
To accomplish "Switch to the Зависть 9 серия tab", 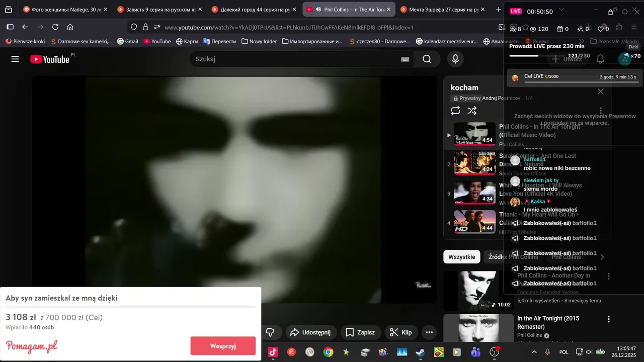I will 159,10.
